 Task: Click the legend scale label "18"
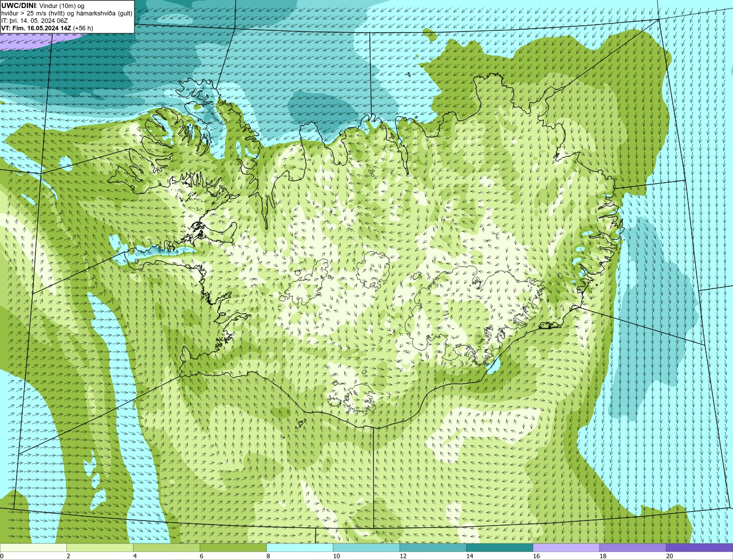[603, 556]
